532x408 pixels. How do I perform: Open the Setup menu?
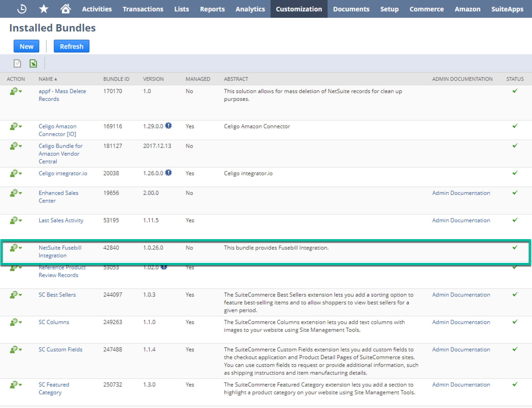pos(389,9)
